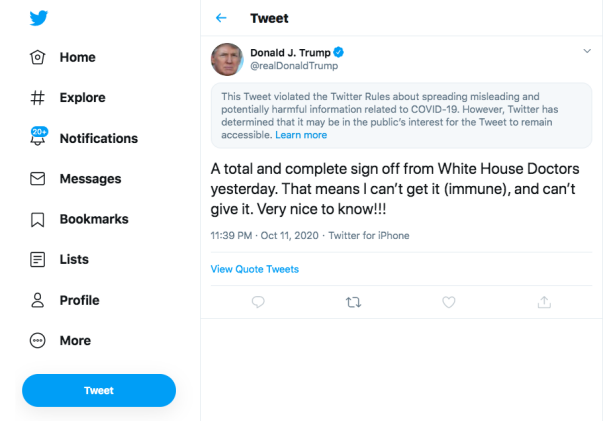This screenshot has height=421, width=603.
Task: Click the back arrow in Tweet header
Action: (x=221, y=18)
